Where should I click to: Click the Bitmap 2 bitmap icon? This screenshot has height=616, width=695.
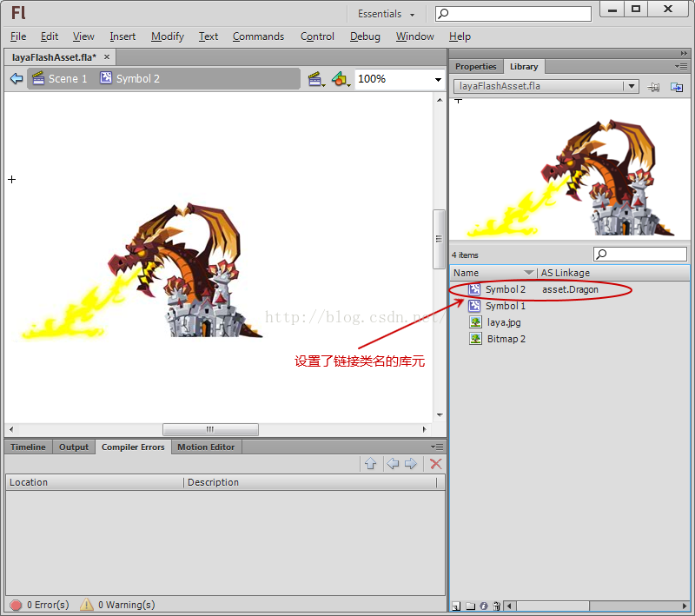point(475,339)
